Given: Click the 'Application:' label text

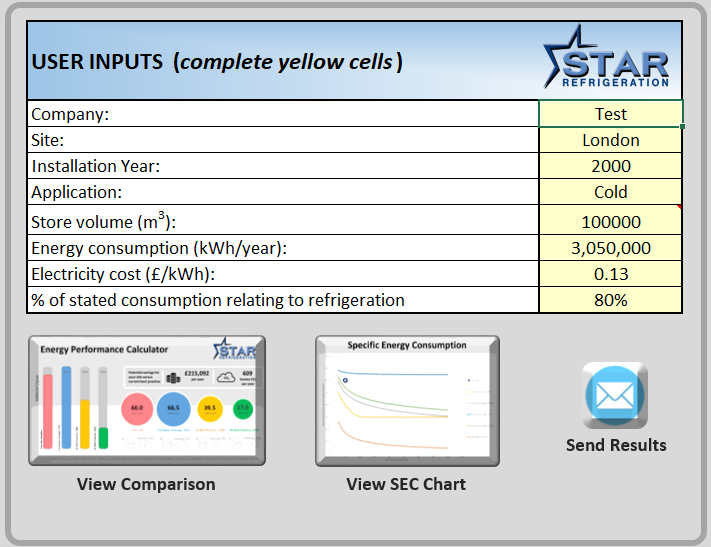Looking at the screenshot, I should pyautogui.click(x=76, y=192).
